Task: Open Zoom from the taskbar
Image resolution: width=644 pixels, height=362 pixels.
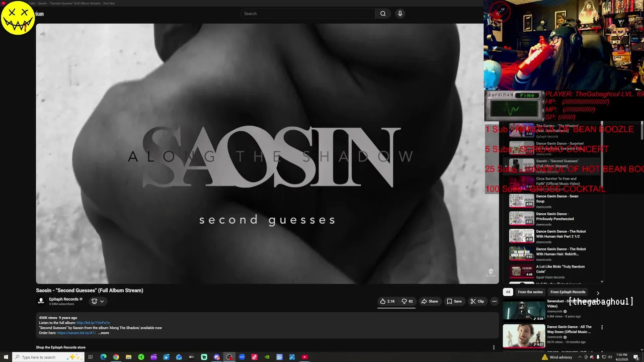Action: (242, 357)
